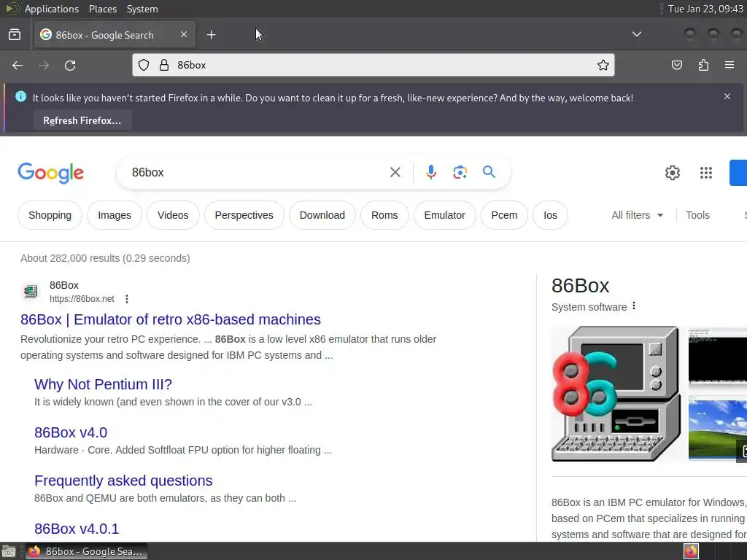
Task: Click Firefox icon in bottom panel tray
Action: (692, 551)
